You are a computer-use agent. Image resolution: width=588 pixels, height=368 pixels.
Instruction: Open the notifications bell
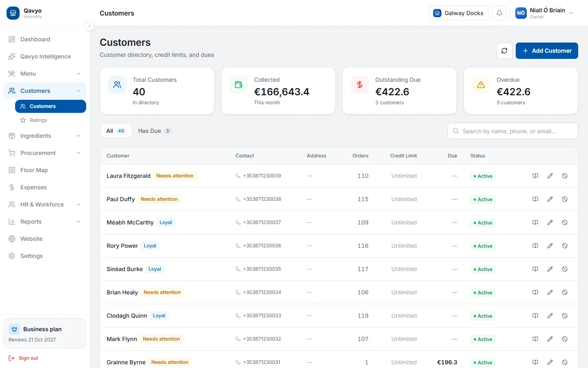click(499, 13)
